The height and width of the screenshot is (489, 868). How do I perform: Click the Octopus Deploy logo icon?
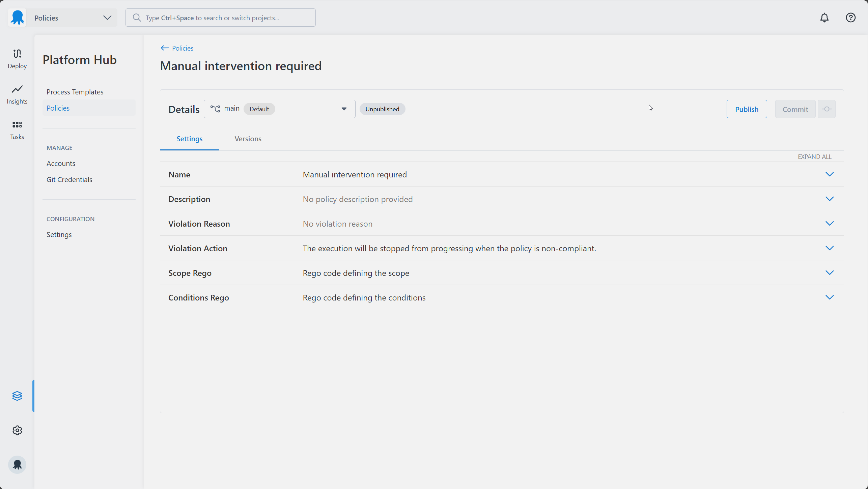[17, 18]
